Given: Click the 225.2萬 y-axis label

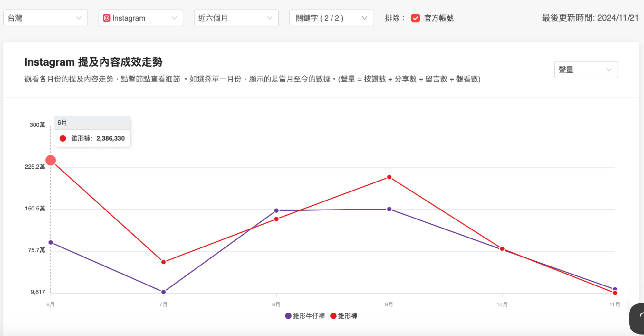Looking at the screenshot, I should coord(35,167).
